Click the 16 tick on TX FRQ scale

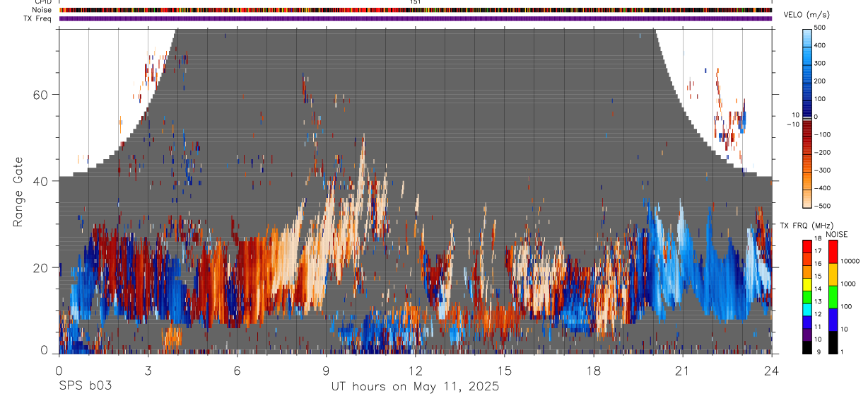coord(819,264)
